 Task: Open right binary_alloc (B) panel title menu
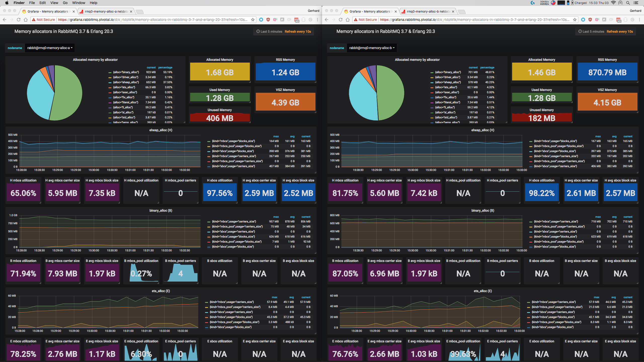483,210
